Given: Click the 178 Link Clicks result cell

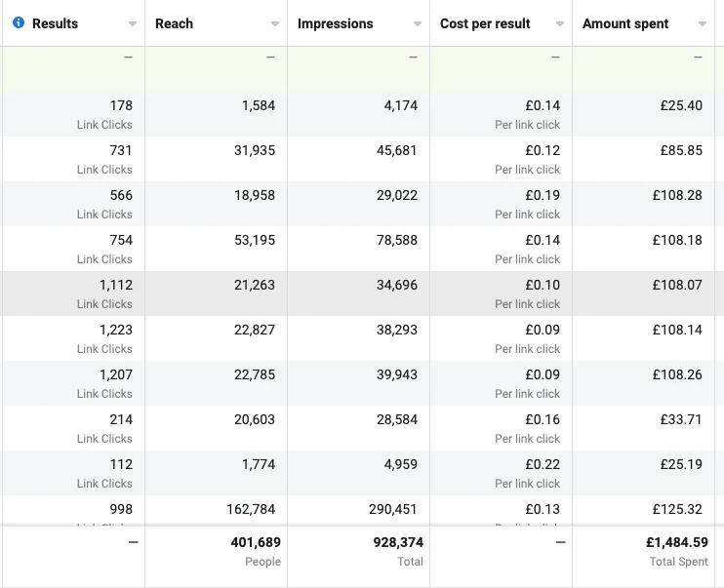Looking at the screenshot, I should tap(72, 114).
